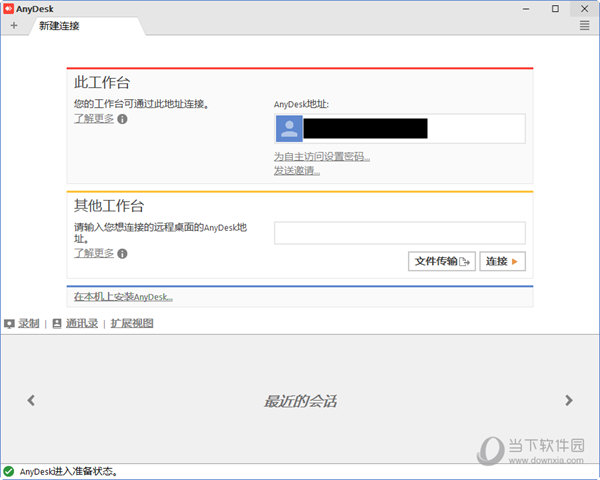Open the hamburger main menu
Viewport: 600px width, 480px height.
coord(584,26)
